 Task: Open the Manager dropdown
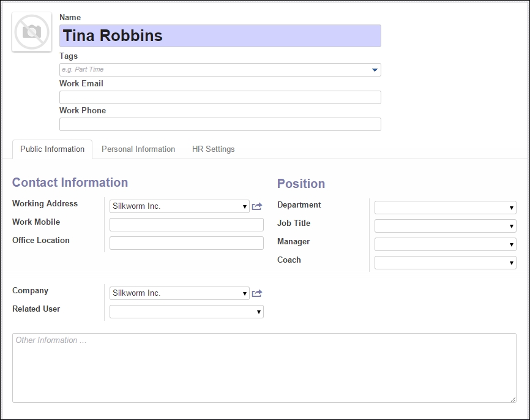[x=445, y=244]
